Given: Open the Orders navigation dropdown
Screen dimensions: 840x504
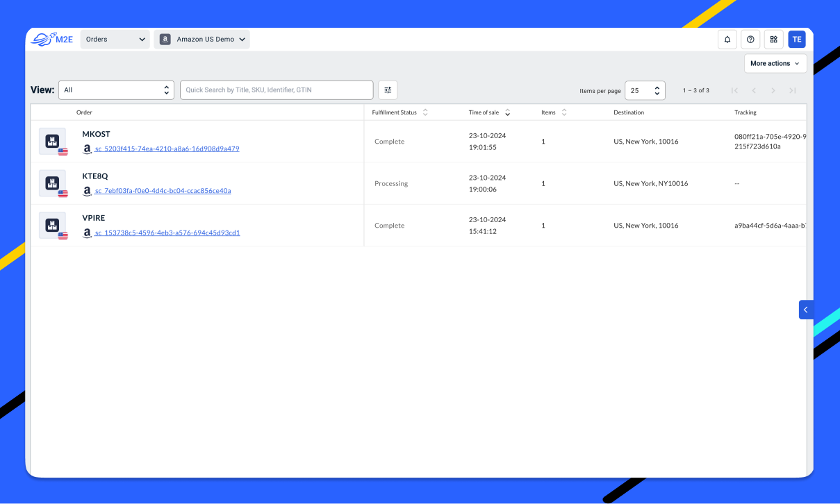Looking at the screenshot, I should pos(115,39).
